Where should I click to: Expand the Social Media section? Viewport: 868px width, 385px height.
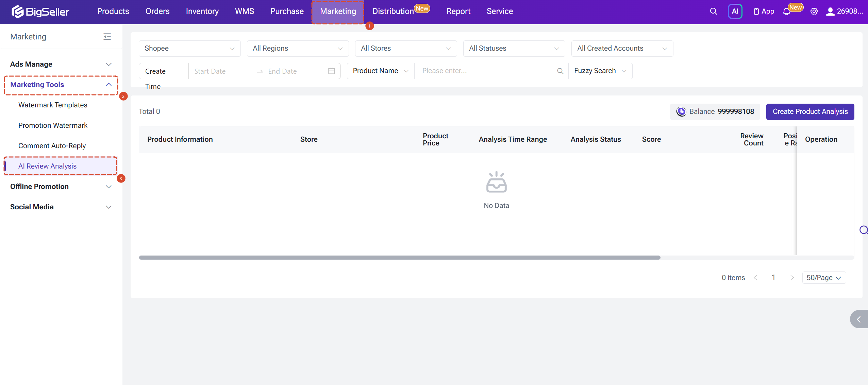61,207
